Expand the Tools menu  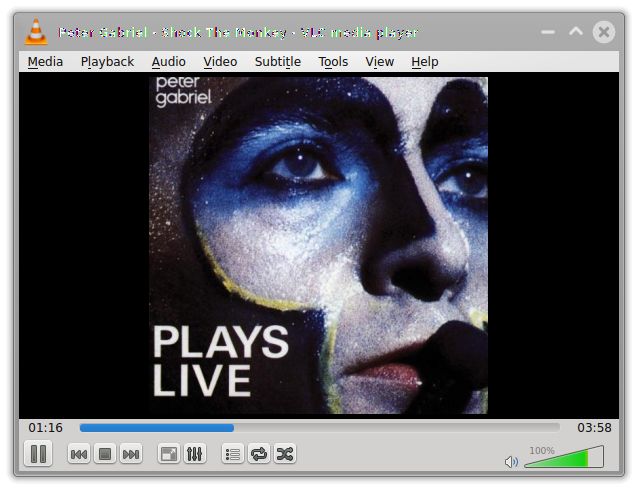click(333, 62)
